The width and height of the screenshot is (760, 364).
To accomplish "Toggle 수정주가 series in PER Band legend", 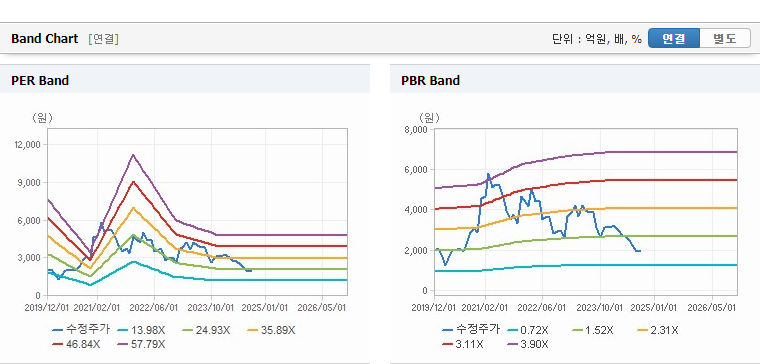I will coord(81,330).
